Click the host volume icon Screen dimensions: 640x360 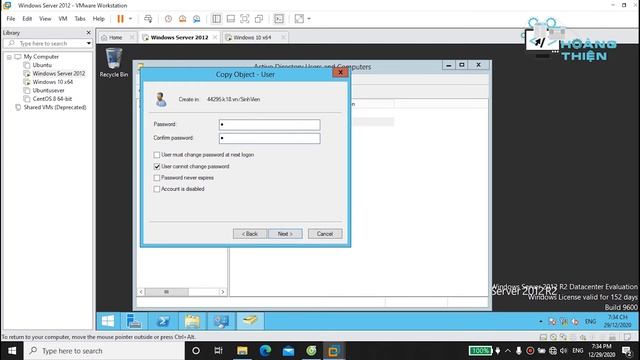click(564, 351)
